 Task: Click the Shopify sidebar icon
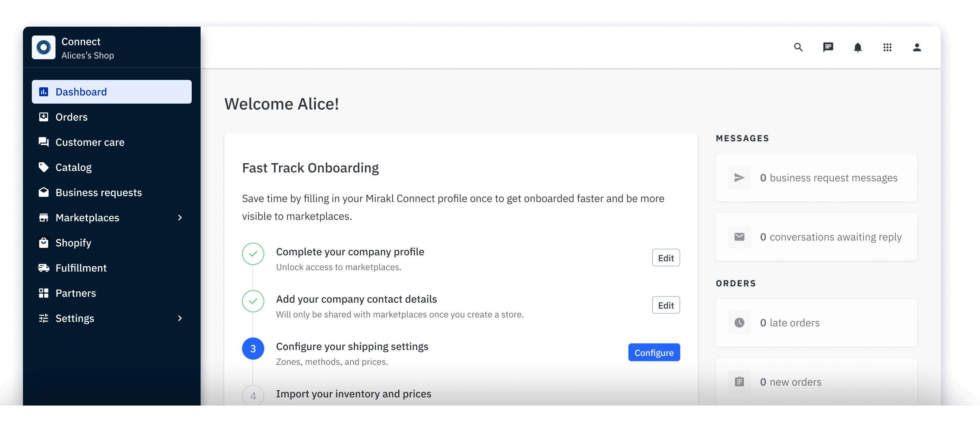coord(44,242)
